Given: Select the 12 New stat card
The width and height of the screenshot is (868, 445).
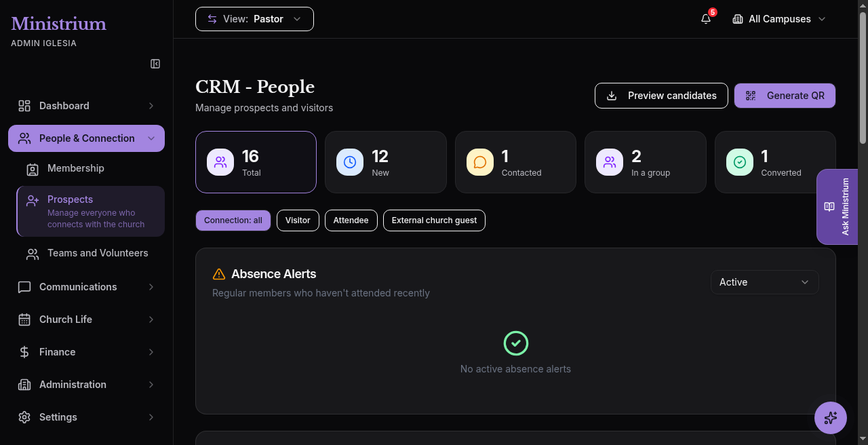Looking at the screenshot, I should coord(386,162).
